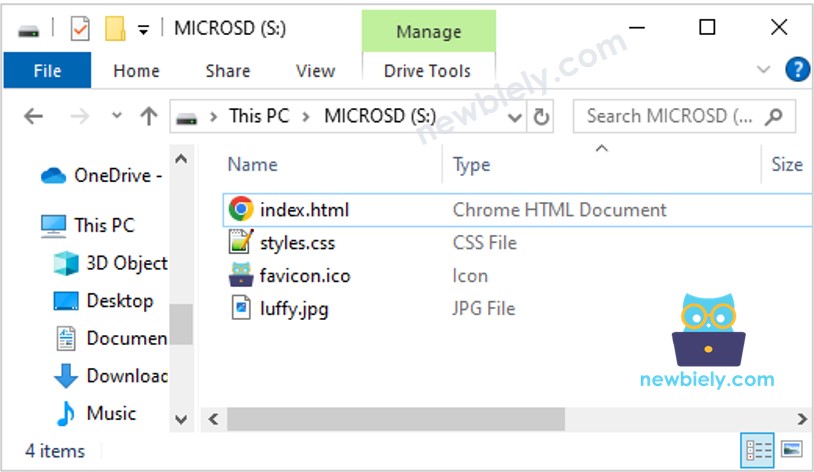This screenshot has height=472, width=814.
Task: Switch to details view in status bar
Action: point(756,449)
